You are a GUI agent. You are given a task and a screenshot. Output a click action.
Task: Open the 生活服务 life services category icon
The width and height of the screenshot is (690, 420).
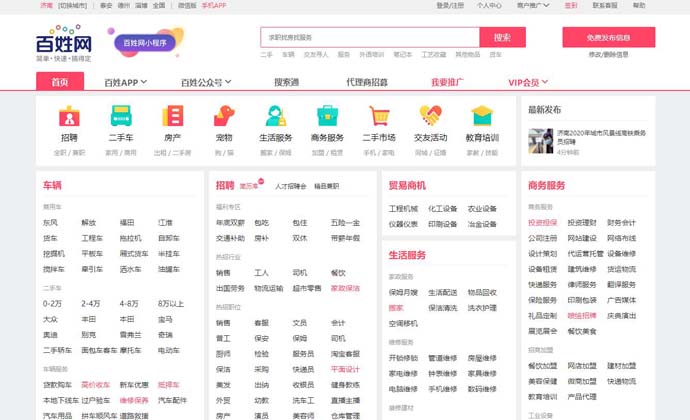point(276,116)
